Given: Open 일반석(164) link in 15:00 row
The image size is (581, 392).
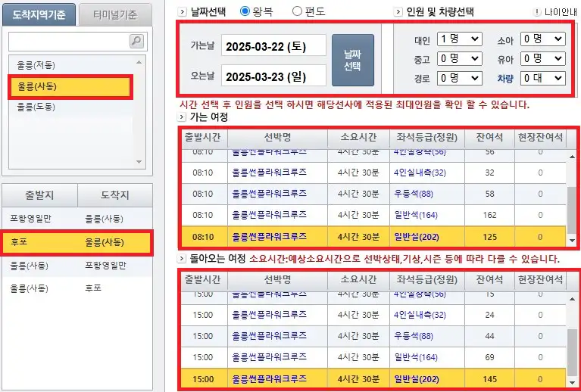Looking at the screenshot, I should pyautogui.click(x=416, y=357).
